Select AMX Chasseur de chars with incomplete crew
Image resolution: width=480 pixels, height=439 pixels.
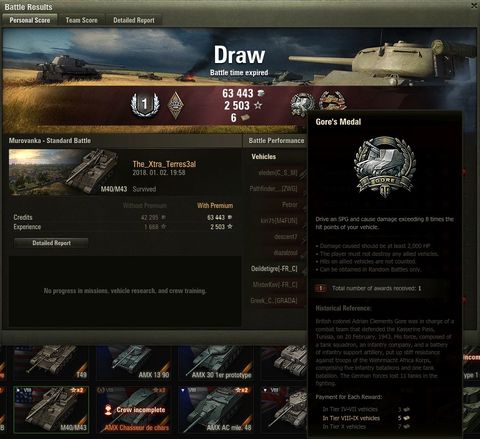(x=133, y=409)
